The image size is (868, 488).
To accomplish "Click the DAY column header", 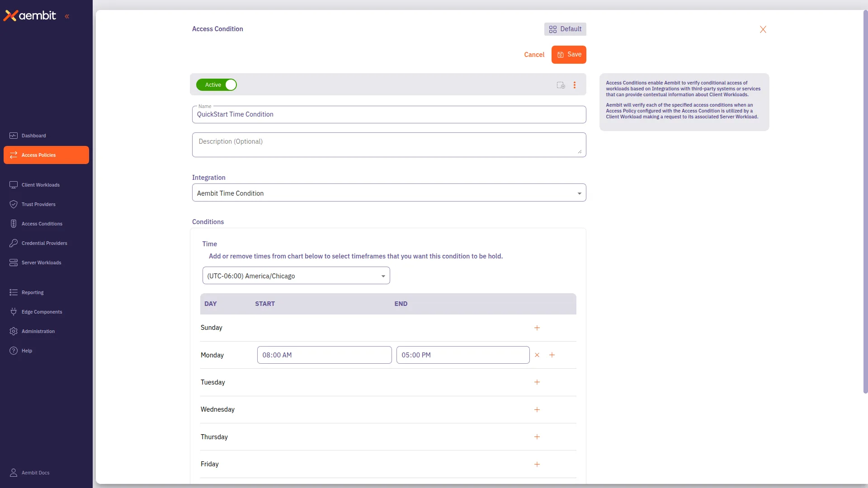I will click(211, 304).
